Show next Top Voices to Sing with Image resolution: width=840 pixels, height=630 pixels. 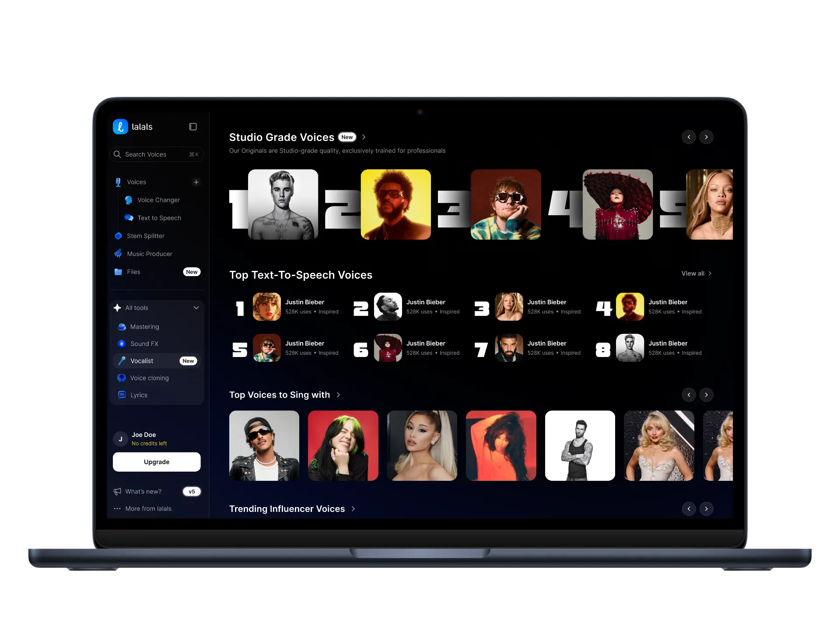(707, 395)
